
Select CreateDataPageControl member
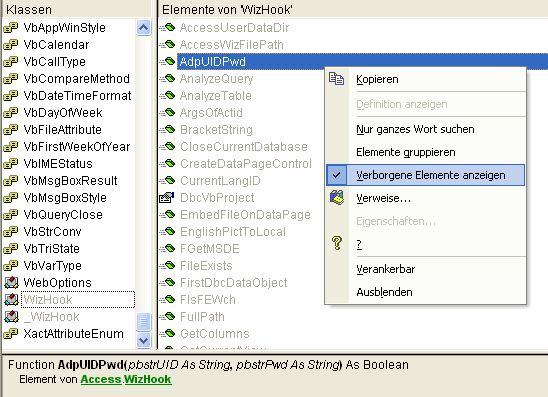[246, 164]
